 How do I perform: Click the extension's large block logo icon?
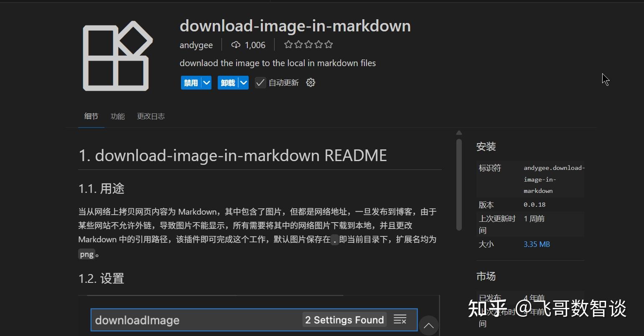118,56
